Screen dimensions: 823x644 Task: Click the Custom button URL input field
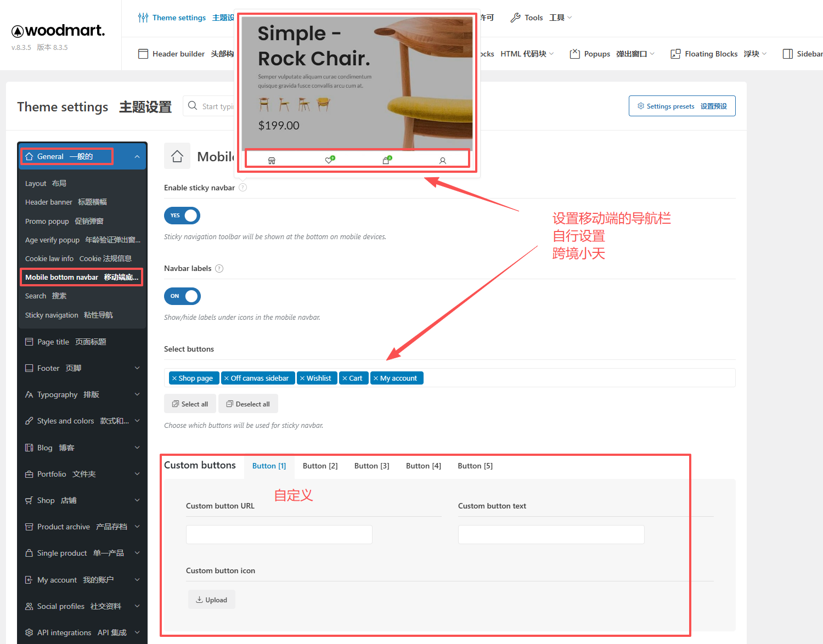279,534
